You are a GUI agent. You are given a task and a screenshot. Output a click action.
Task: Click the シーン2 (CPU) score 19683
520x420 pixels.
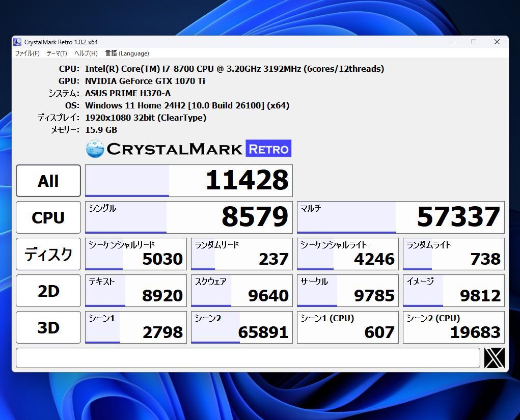(454, 327)
